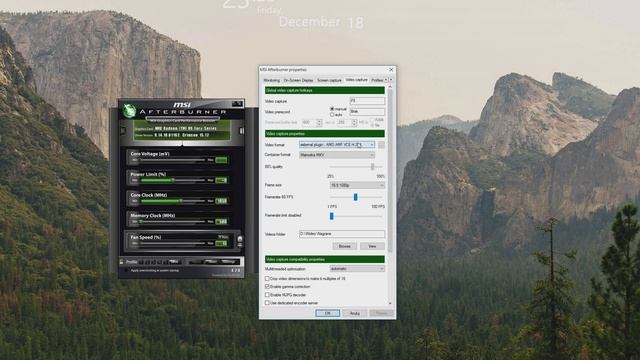
Task: Click the fan speed Auto button icon
Action: point(240,239)
